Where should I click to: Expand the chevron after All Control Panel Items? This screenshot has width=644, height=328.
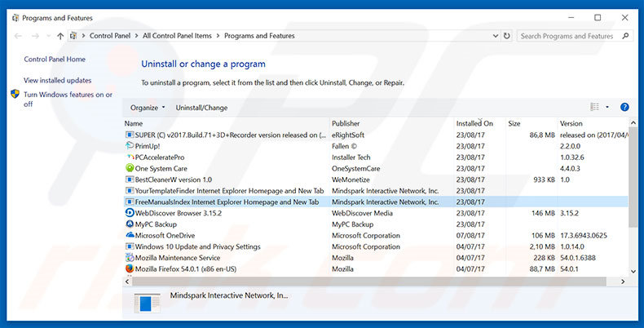click(x=218, y=36)
